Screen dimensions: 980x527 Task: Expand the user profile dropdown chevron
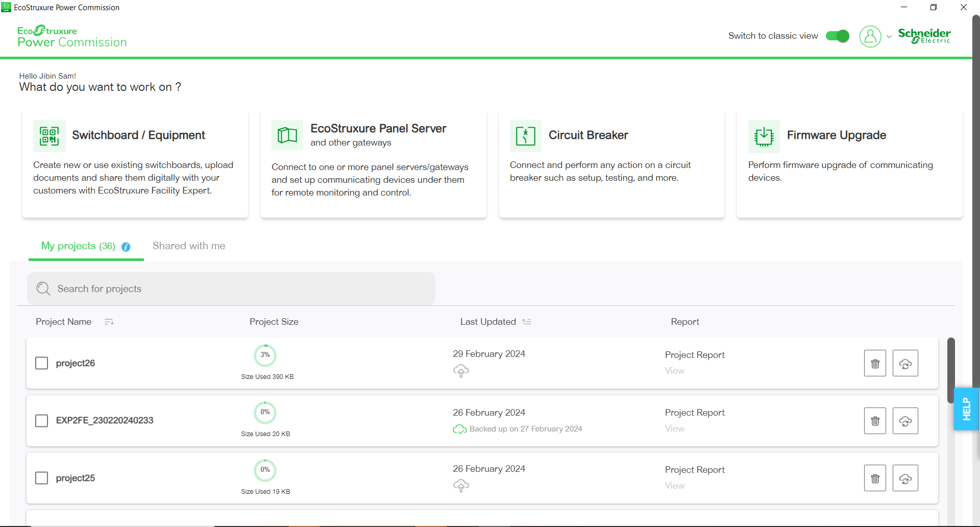pyautogui.click(x=889, y=37)
